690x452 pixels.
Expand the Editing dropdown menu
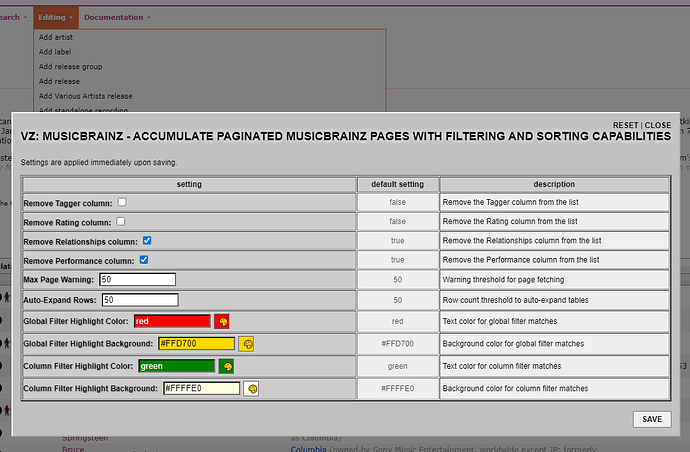click(x=53, y=17)
